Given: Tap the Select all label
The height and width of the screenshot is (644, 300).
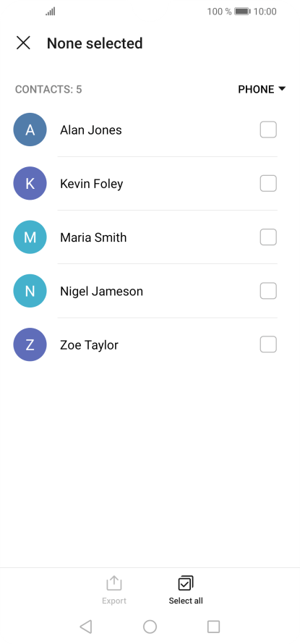Looking at the screenshot, I should [186, 601].
